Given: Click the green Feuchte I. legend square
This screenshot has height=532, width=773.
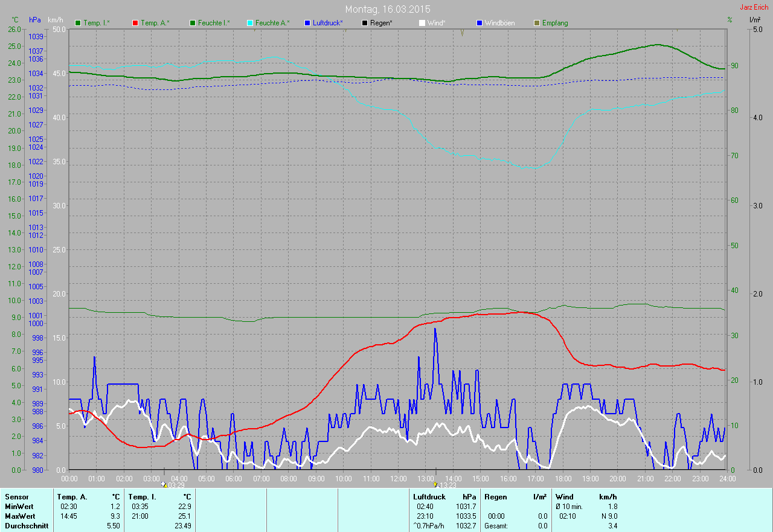Looking at the screenshot, I should click(193, 23).
